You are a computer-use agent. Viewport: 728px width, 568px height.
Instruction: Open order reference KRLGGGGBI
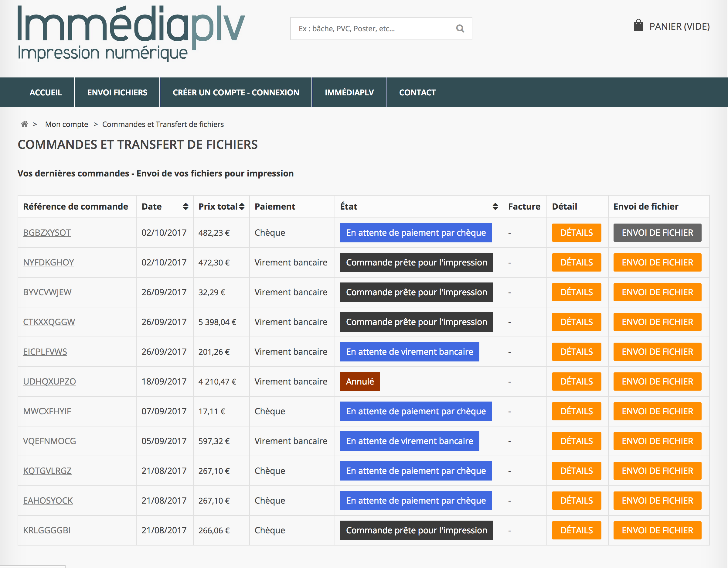47,530
